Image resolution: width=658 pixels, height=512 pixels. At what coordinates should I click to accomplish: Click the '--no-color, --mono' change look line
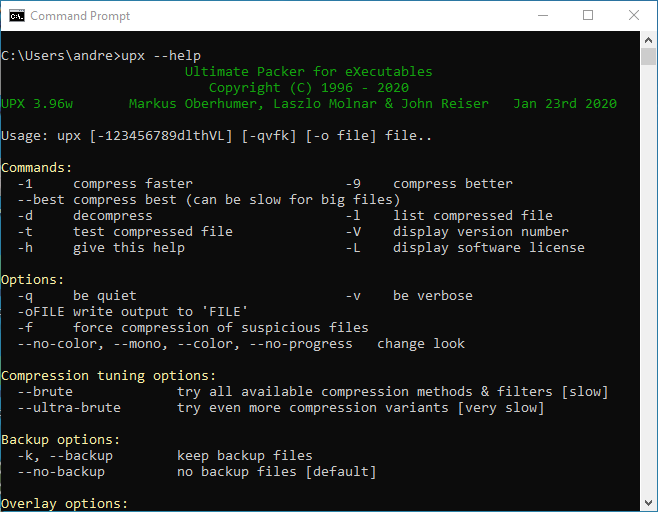pyautogui.click(x=241, y=344)
